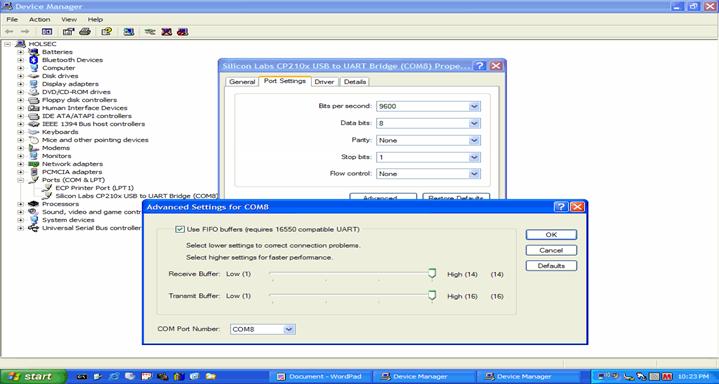Open the Data bits dropdown

tap(474, 123)
